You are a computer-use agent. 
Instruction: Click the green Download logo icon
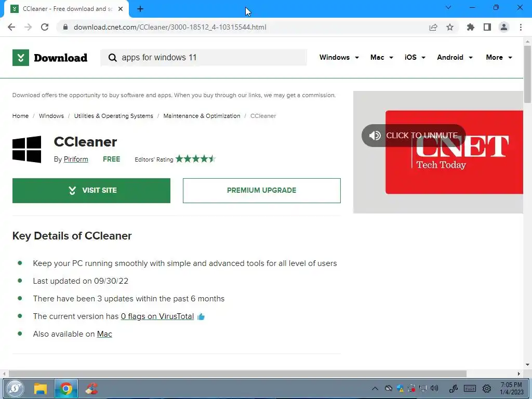pyautogui.click(x=21, y=58)
